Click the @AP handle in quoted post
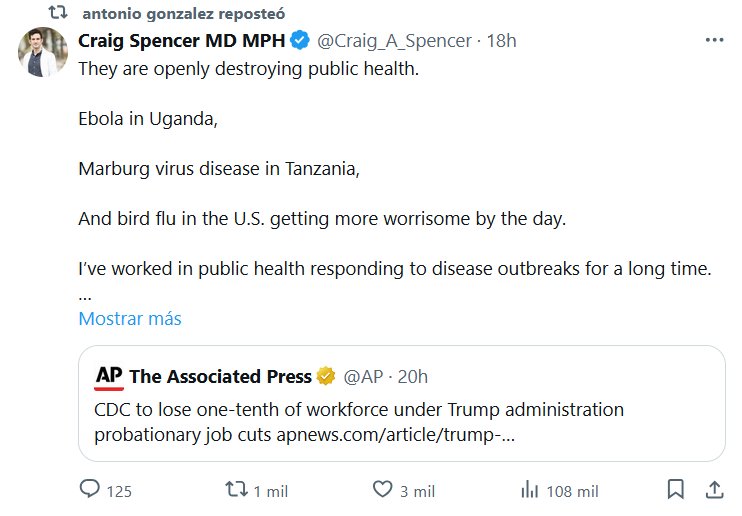The height and width of the screenshot is (516, 742). coord(363,377)
